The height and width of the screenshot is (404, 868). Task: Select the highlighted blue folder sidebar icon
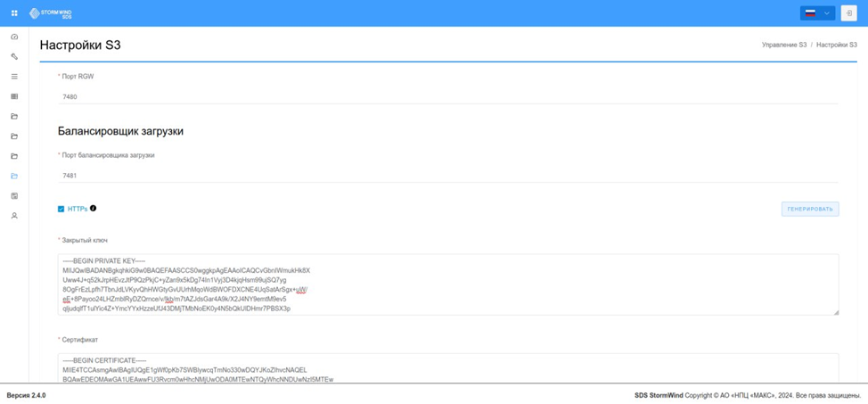[14, 177]
